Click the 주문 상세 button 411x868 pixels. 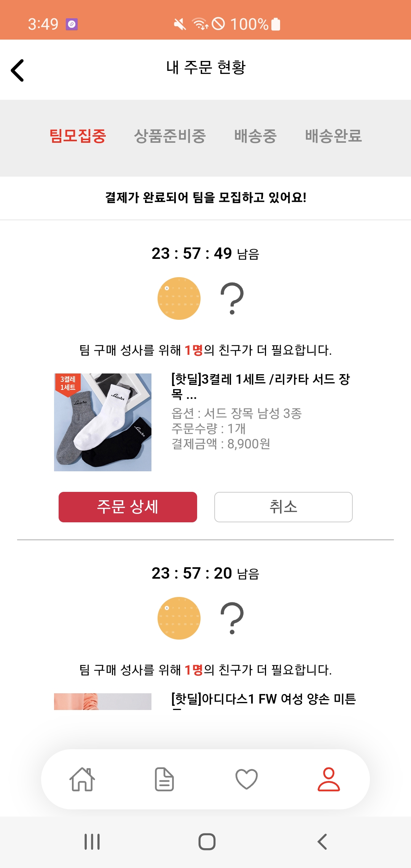tap(128, 507)
